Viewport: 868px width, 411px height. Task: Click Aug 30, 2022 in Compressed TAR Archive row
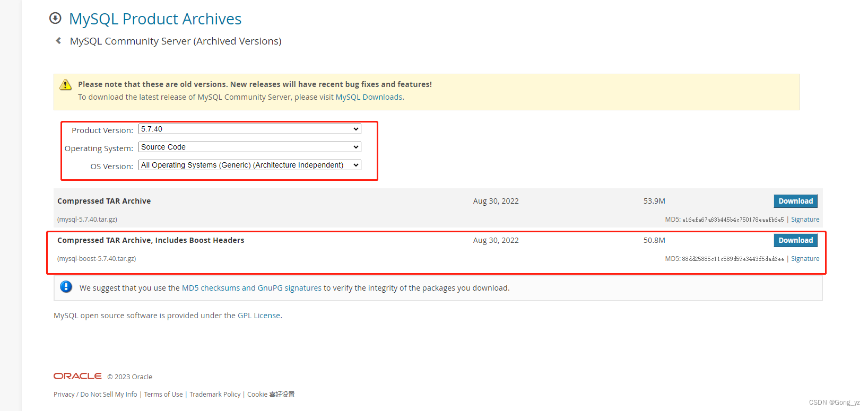(x=496, y=201)
